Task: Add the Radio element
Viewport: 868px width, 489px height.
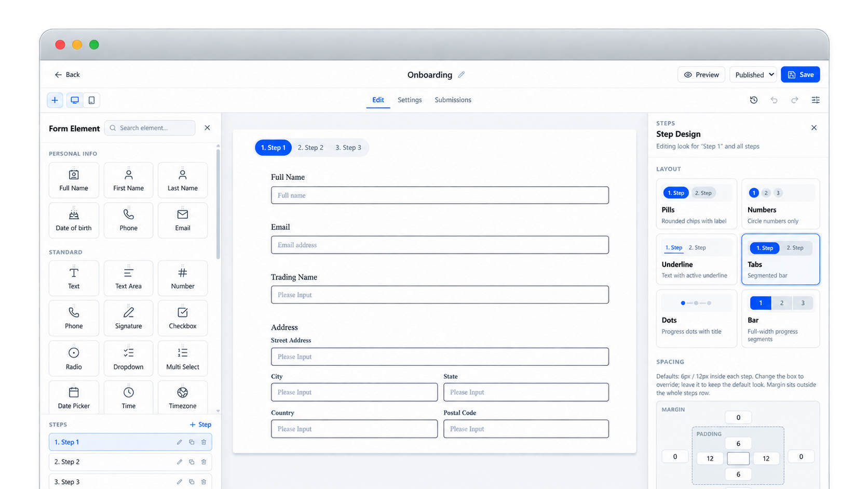Action: click(74, 359)
